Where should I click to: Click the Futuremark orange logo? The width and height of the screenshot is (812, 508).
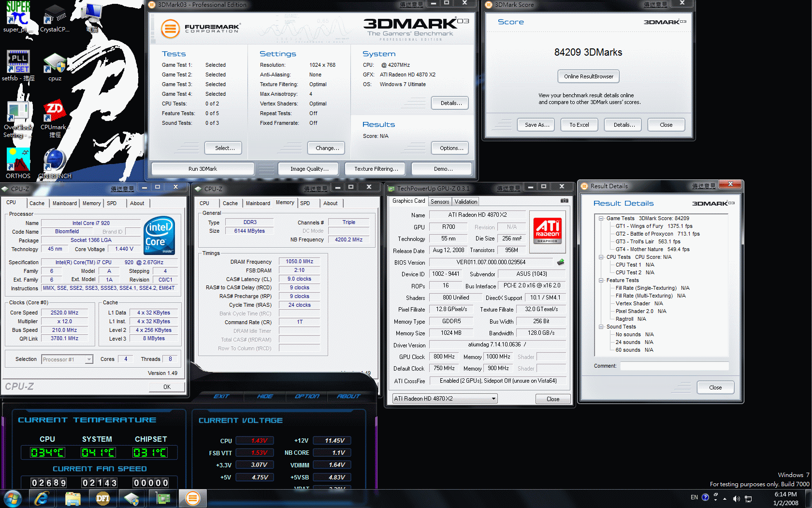point(170,29)
